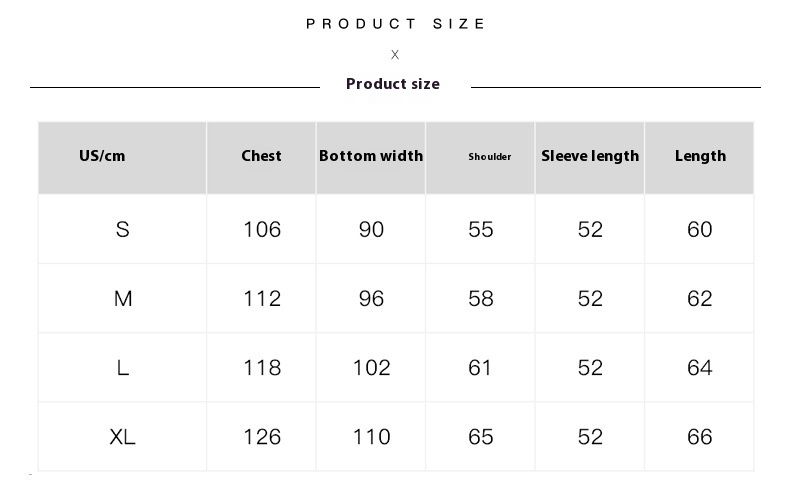Select the 'US/cm' header cell

pyautogui.click(x=102, y=156)
